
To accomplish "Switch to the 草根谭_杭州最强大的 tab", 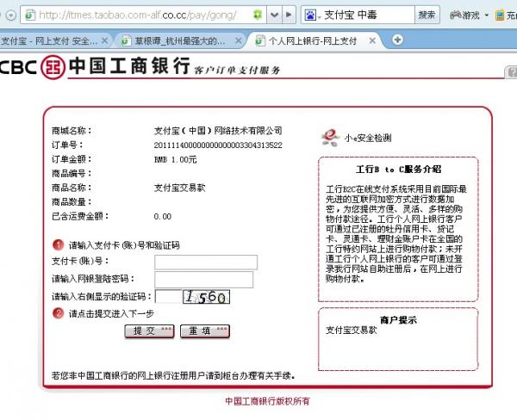I will [x=180, y=40].
